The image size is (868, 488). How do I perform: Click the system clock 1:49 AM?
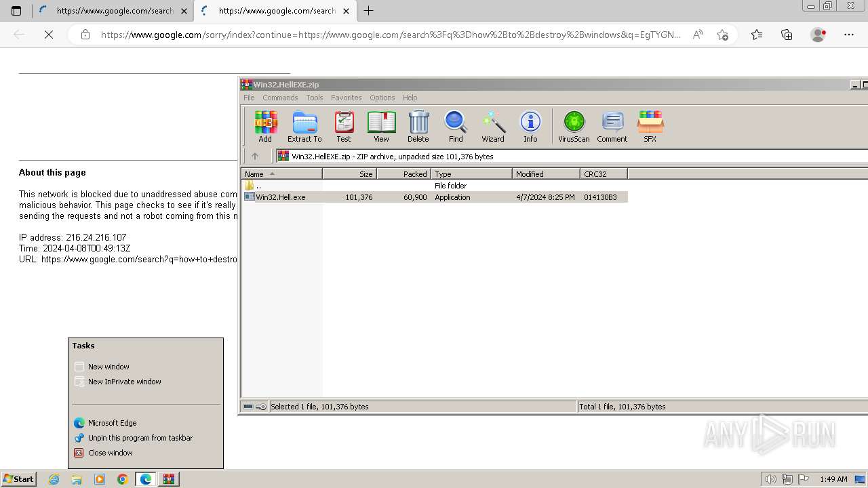[x=833, y=479]
